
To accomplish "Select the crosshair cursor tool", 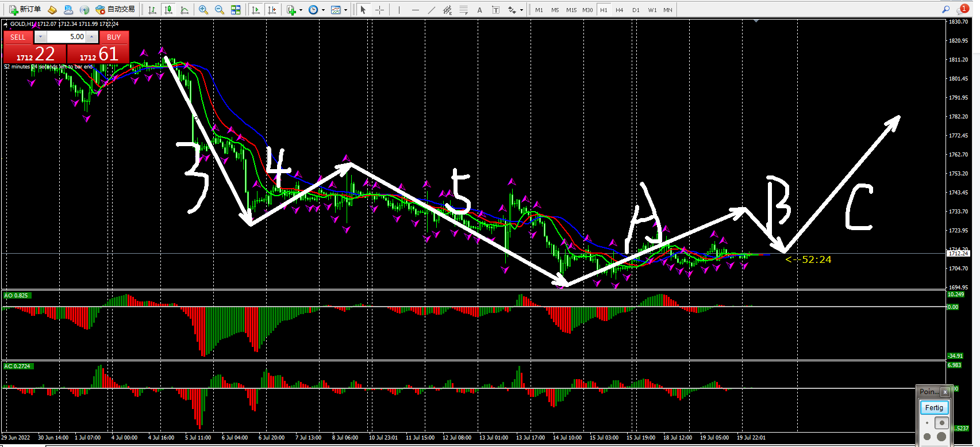I will (x=379, y=10).
